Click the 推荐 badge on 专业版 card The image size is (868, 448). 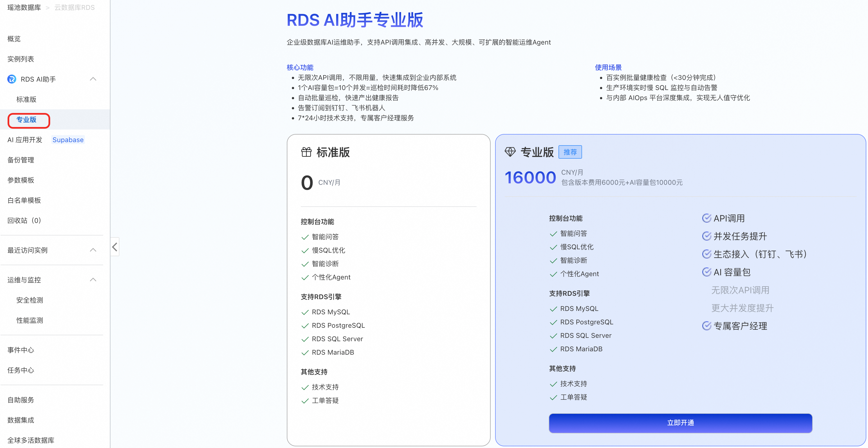[570, 152]
